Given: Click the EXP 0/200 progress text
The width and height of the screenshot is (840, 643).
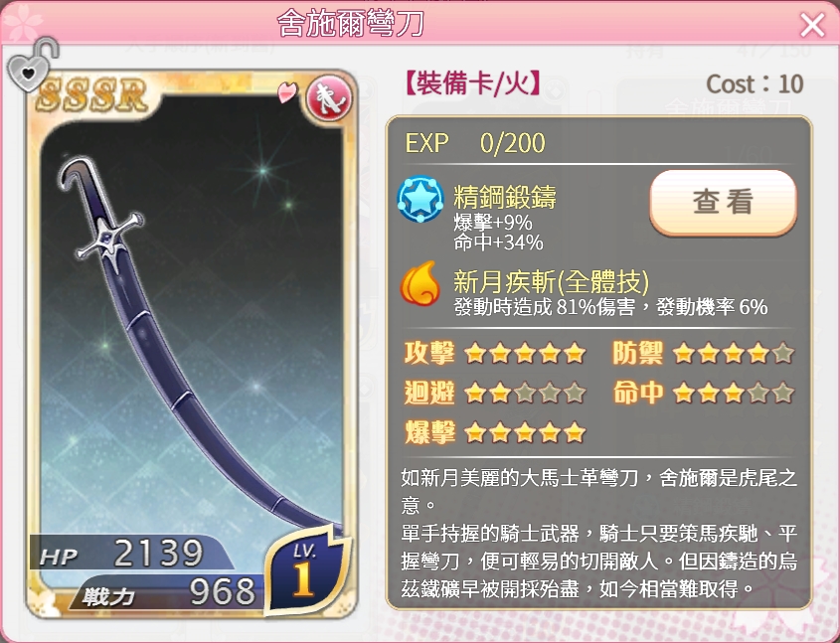Looking at the screenshot, I should tap(475, 143).
